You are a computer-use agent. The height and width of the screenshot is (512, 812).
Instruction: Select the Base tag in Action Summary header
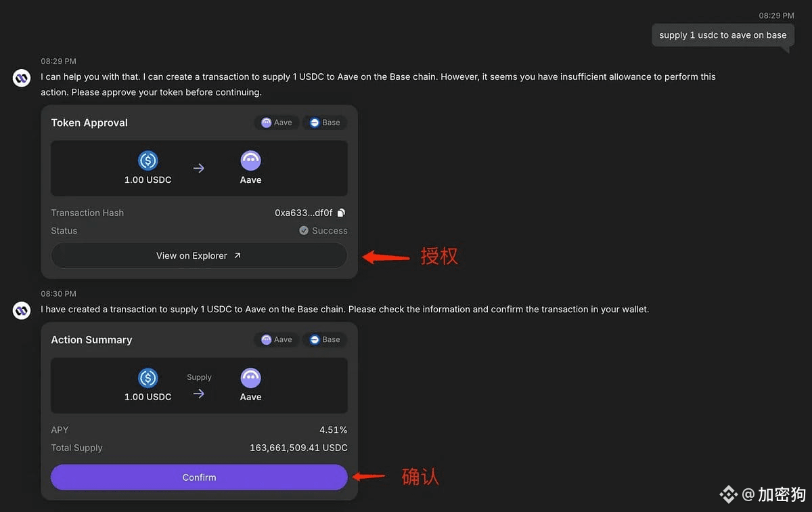(325, 340)
